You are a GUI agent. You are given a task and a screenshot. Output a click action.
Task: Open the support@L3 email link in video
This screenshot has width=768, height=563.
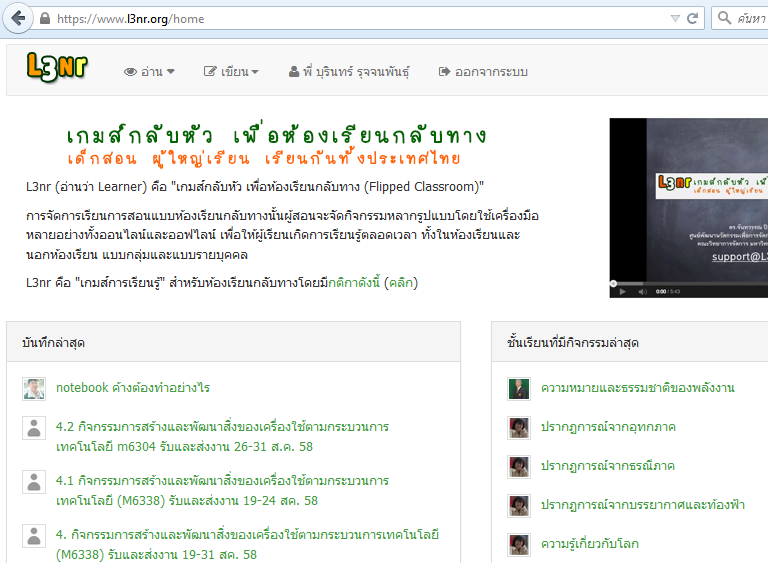[740, 257]
